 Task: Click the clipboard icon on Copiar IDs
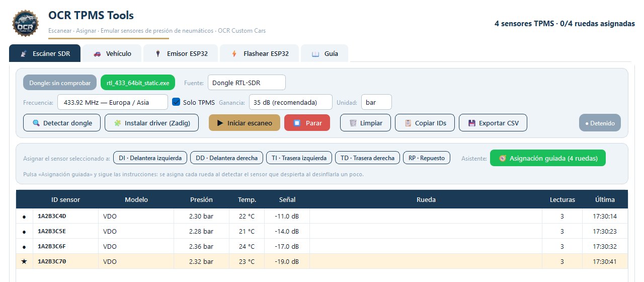[x=408, y=123]
